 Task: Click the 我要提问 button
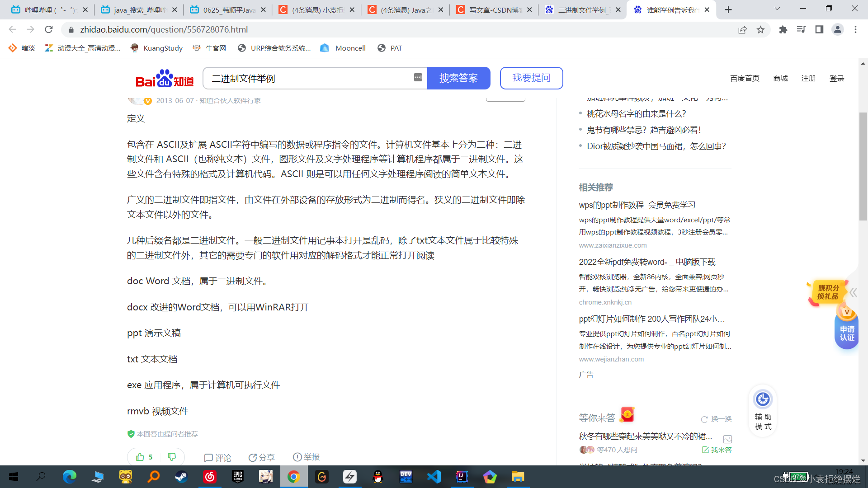531,78
